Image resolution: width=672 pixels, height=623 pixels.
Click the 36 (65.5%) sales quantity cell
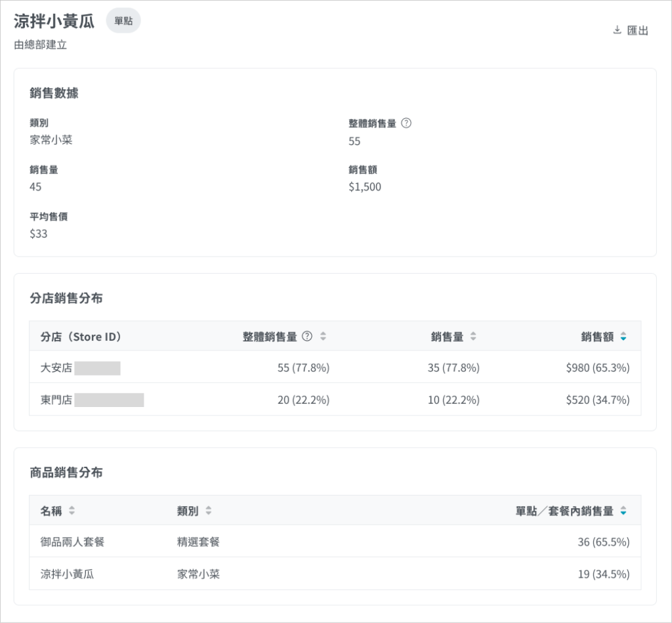pyautogui.click(x=603, y=542)
